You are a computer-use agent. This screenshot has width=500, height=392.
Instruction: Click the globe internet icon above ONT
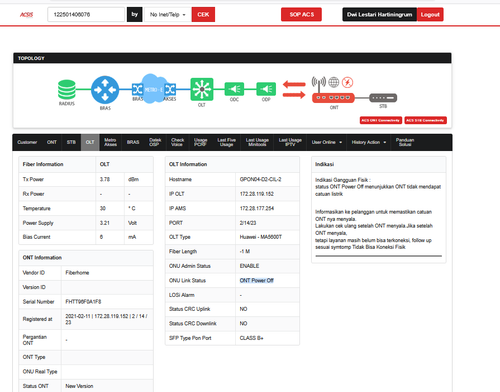pyautogui.click(x=334, y=82)
